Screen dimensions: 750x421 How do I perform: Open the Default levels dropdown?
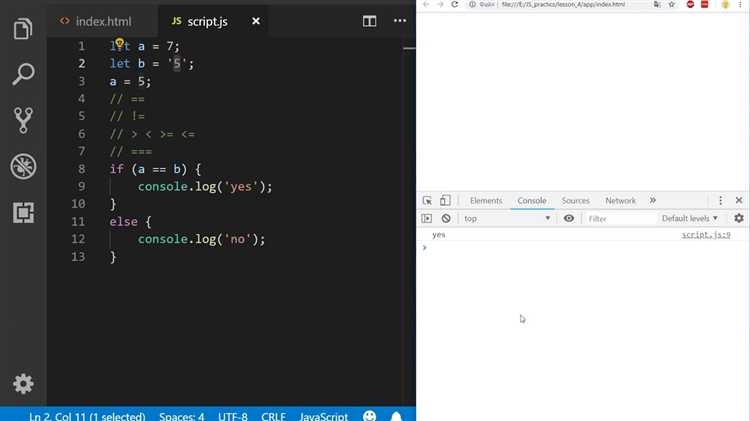(690, 219)
